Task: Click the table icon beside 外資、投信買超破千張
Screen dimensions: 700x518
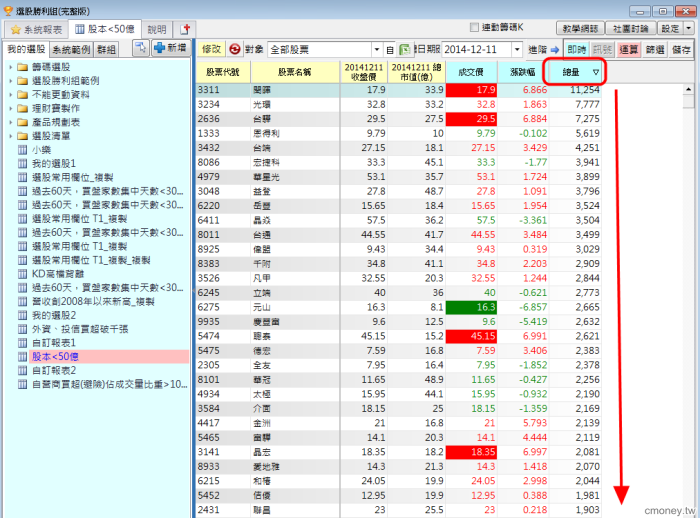Action: coord(22,329)
